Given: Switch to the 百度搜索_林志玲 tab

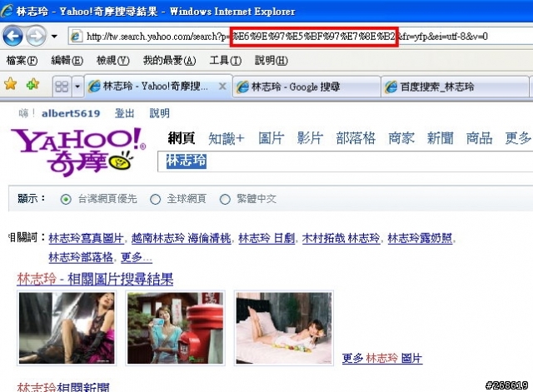Looking at the screenshot, I should 455,87.
